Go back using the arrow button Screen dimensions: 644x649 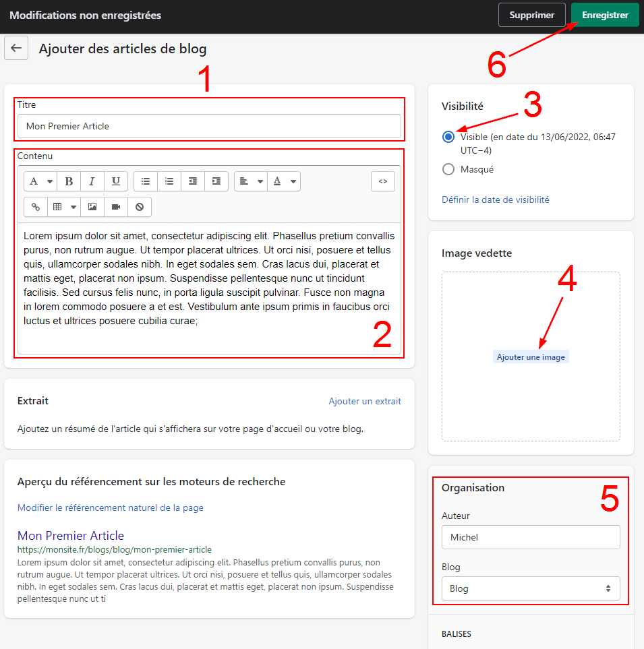tap(16, 49)
